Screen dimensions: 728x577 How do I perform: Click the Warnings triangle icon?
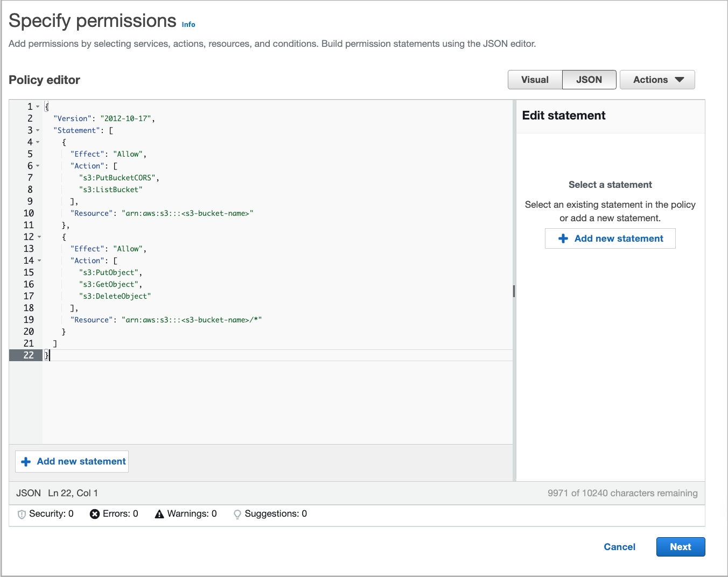(x=159, y=514)
